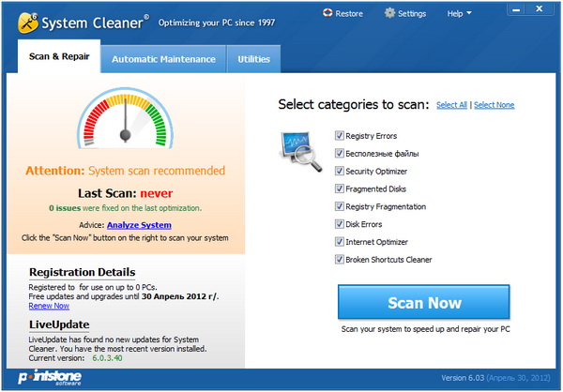Viewport: 563px width, 392px height.
Task: Click the Settings gear icon
Action: pos(390,14)
